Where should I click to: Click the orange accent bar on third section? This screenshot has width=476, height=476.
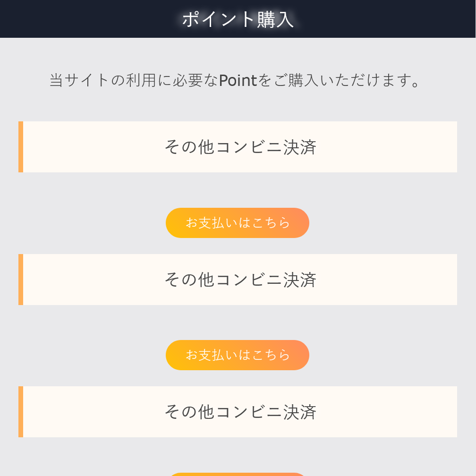21,411
